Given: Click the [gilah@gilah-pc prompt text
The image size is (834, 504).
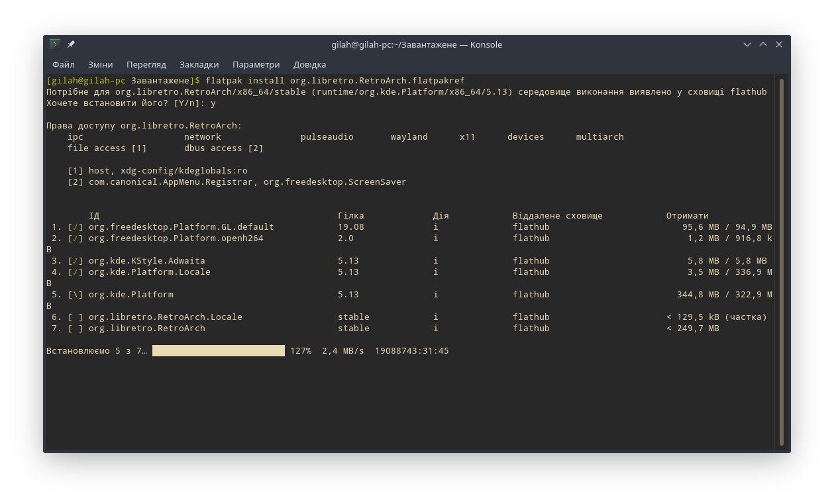Looking at the screenshot, I should click(x=86, y=81).
